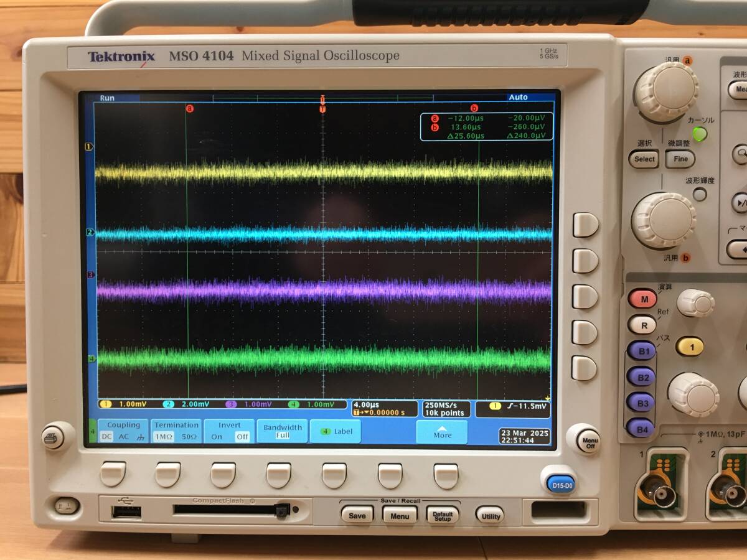Push bezel button below Coupling menu
Viewport: 747px width, 560px height.
point(113,474)
